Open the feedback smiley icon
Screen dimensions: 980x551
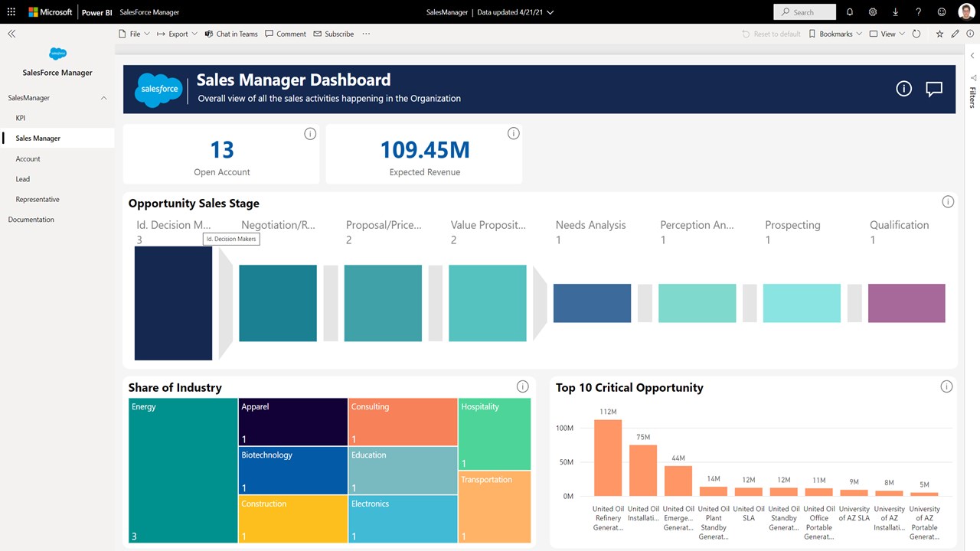click(x=942, y=12)
